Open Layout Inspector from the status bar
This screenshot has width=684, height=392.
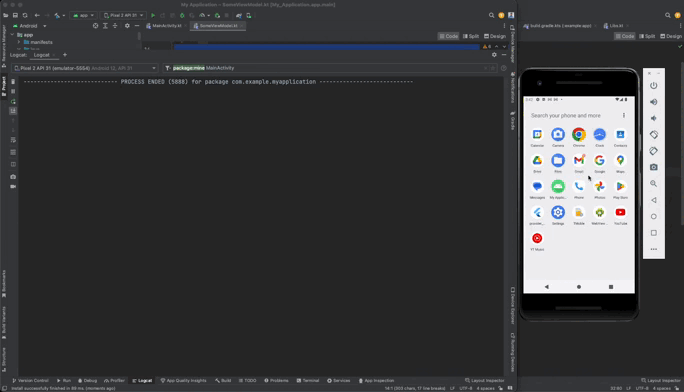click(485, 381)
